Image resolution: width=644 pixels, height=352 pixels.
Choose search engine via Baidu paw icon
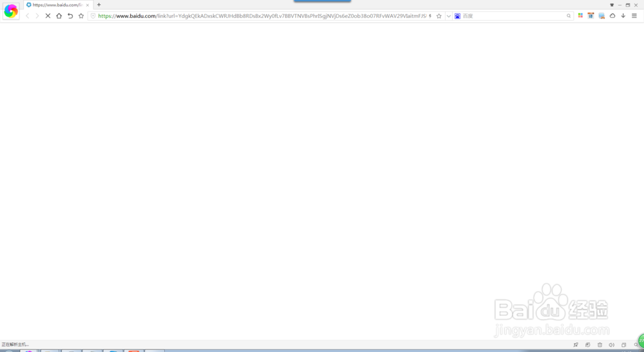point(457,16)
